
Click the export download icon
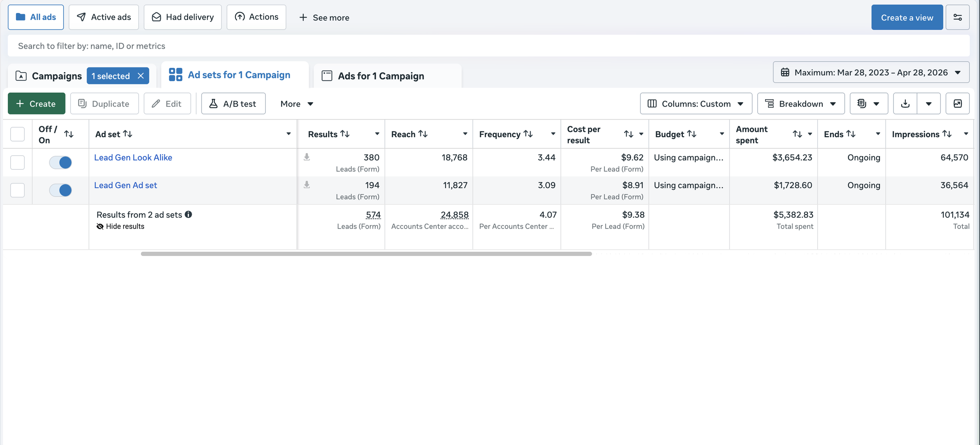point(905,104)
